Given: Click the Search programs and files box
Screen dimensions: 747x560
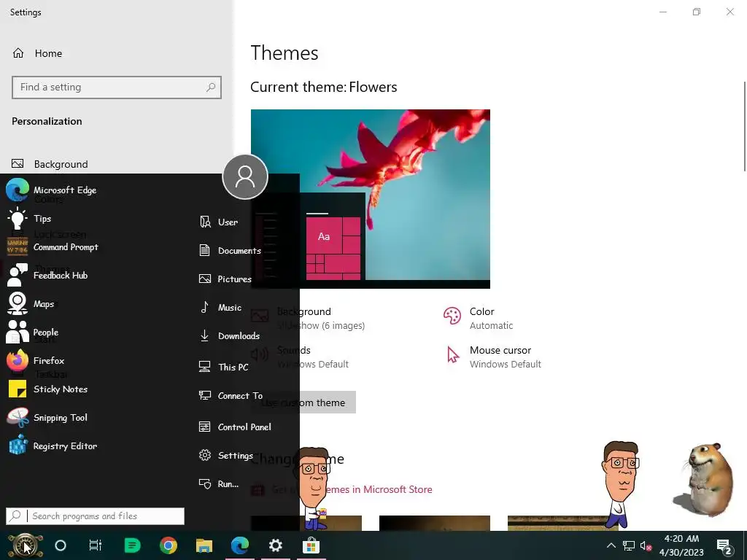Looking at the screenshot, I should click(96, 516).
